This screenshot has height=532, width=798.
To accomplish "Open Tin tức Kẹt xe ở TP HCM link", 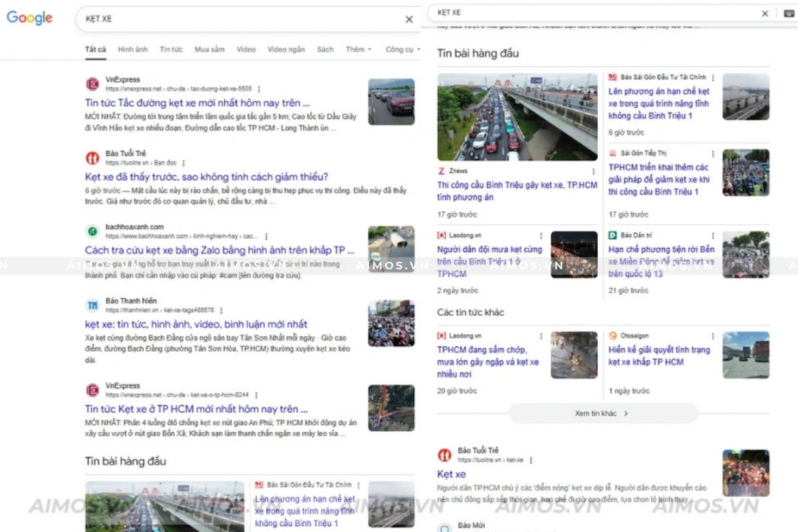I will coord(196,409).
